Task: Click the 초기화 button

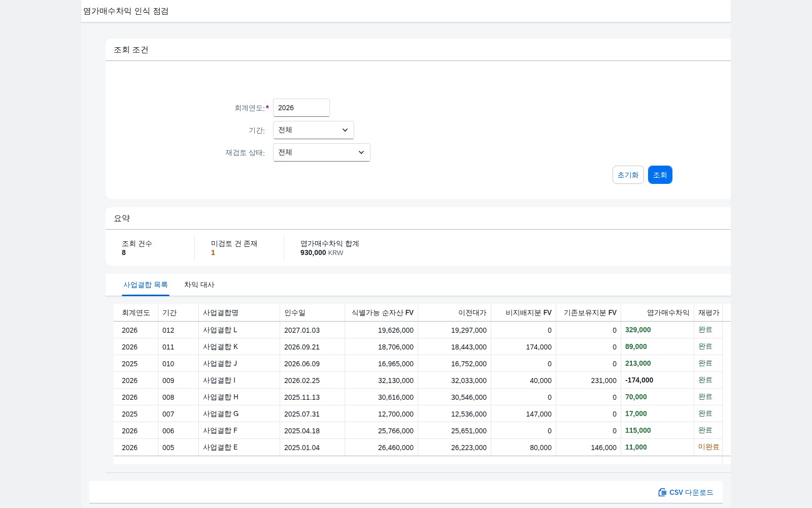Action: point(628,175)
